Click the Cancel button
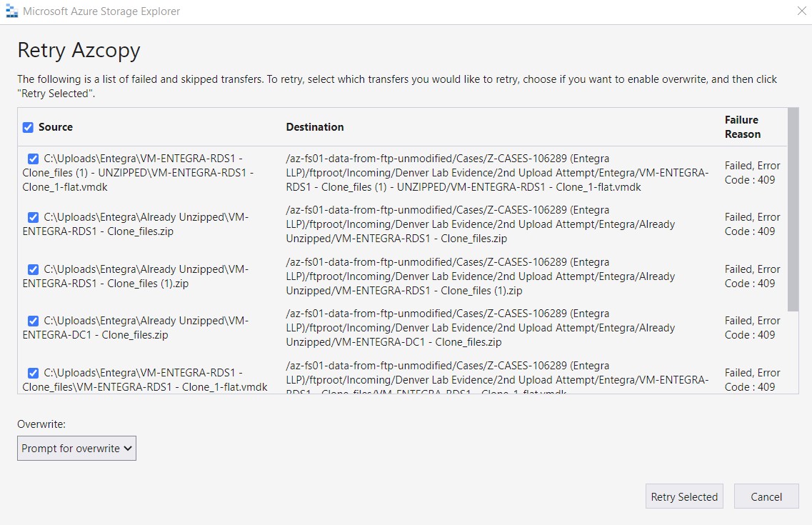812x525 pixels. click(x=766, y=496)
